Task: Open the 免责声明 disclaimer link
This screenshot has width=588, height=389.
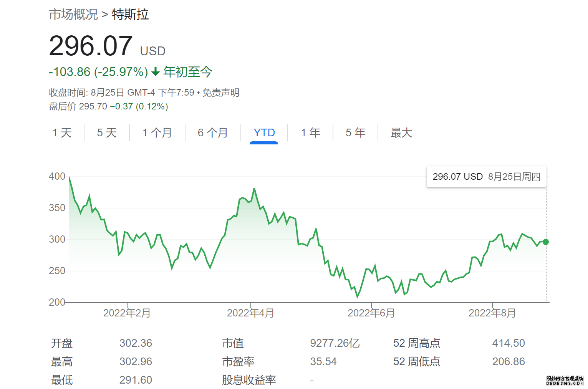Action: 221,93
